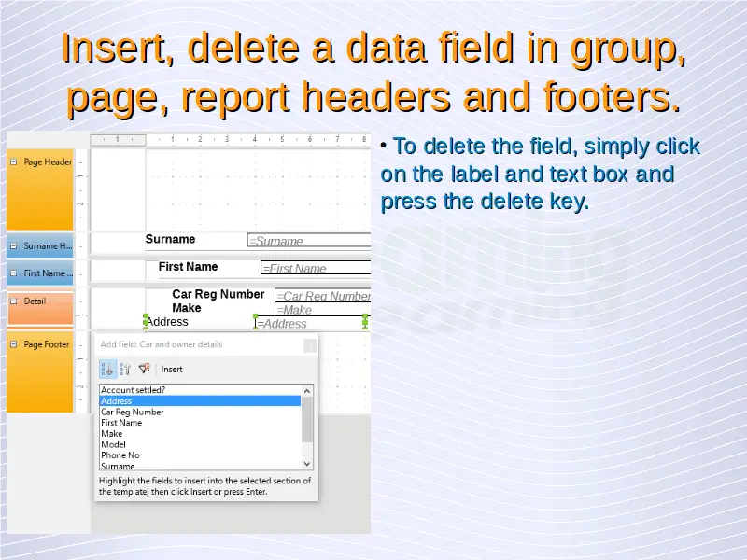Image resolution: width=747 pixels, height=560 pixels.
Task: Select the bold 'Make' label in Detail
Action: coord(186,308)
